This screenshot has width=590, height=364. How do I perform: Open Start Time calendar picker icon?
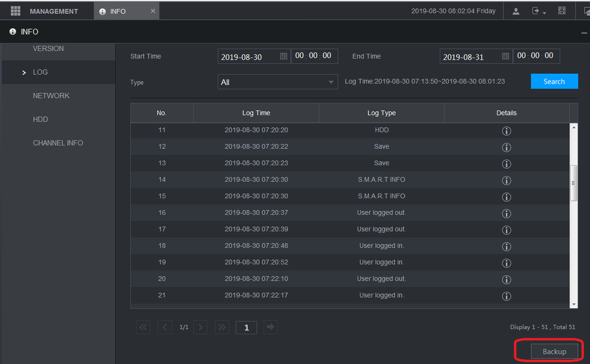284,56
